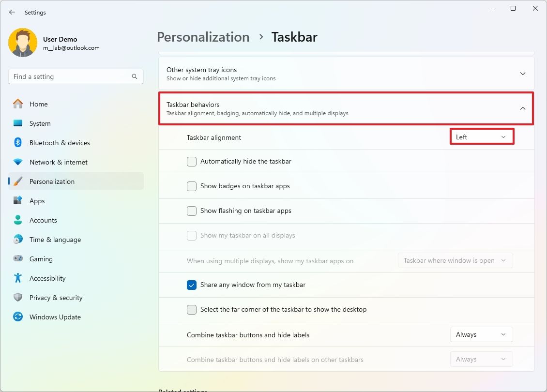Open the Taskbar alignment dropdown
Image resolution: width=547 pixels, height=392 pixels.
(x=482, y=136)
